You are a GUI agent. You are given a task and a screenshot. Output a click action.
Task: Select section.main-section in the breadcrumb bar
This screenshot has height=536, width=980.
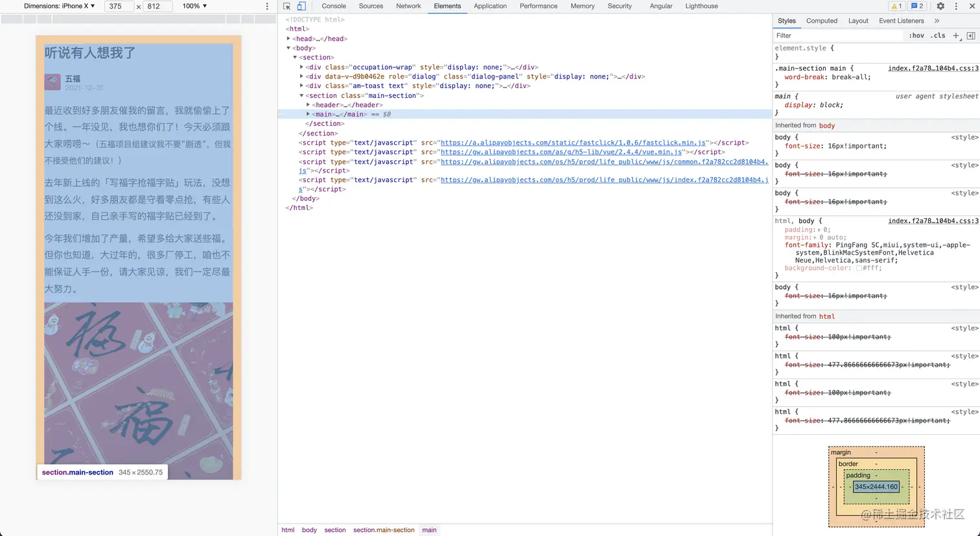click(x=384, y=530)
